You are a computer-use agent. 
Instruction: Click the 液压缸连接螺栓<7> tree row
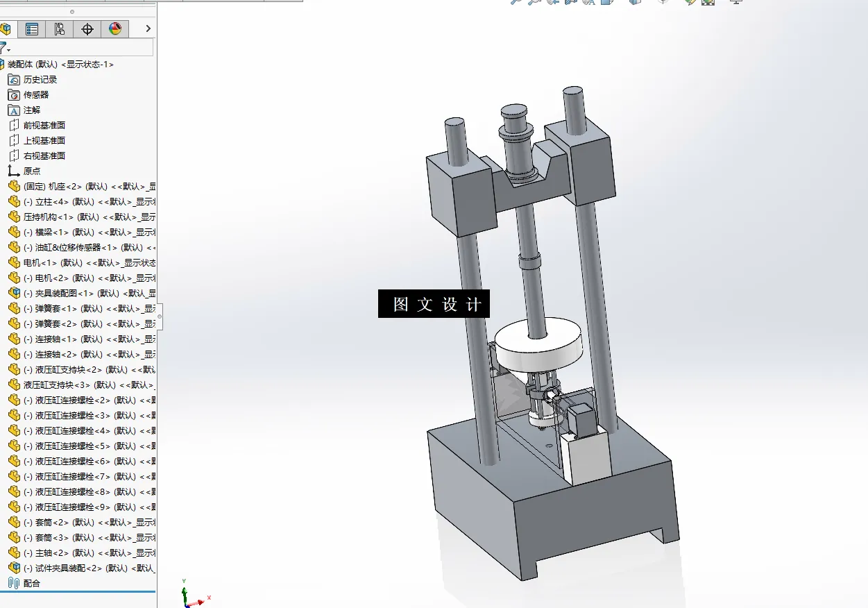click(x=81, y=477)
